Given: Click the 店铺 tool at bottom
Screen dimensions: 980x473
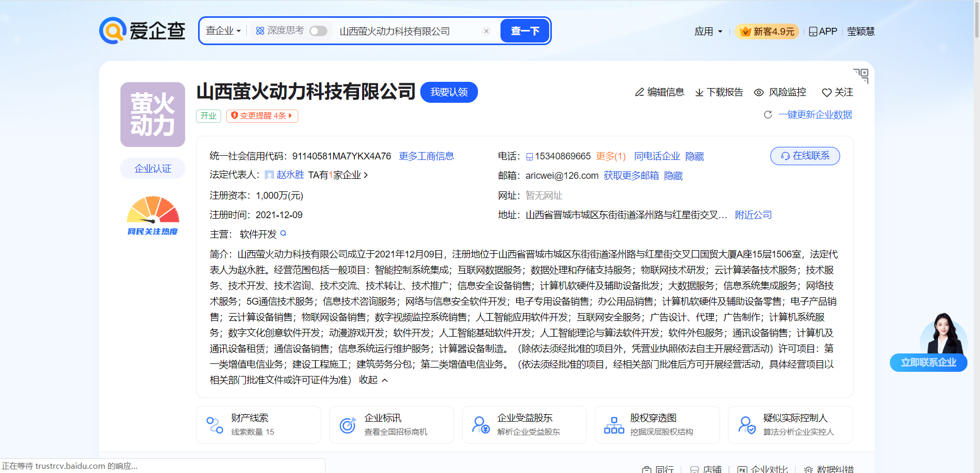Looking at the screenshot, I should point(706,469).
